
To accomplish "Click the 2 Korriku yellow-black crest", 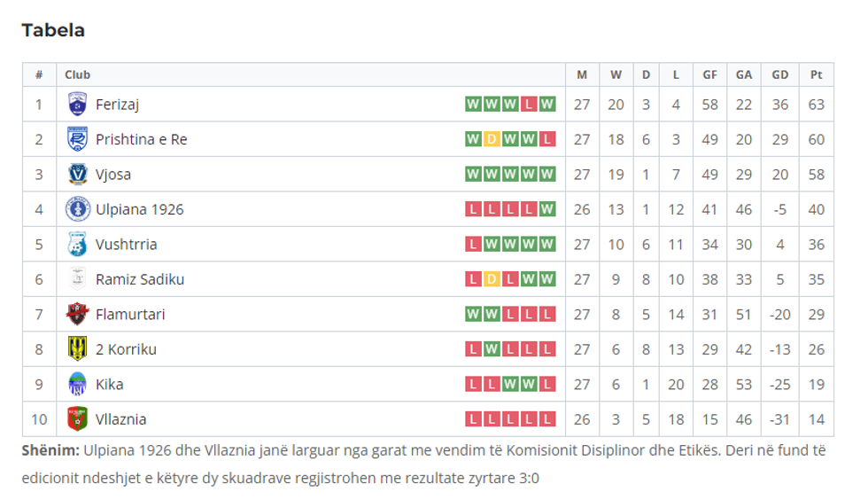I will click(77, 349).
